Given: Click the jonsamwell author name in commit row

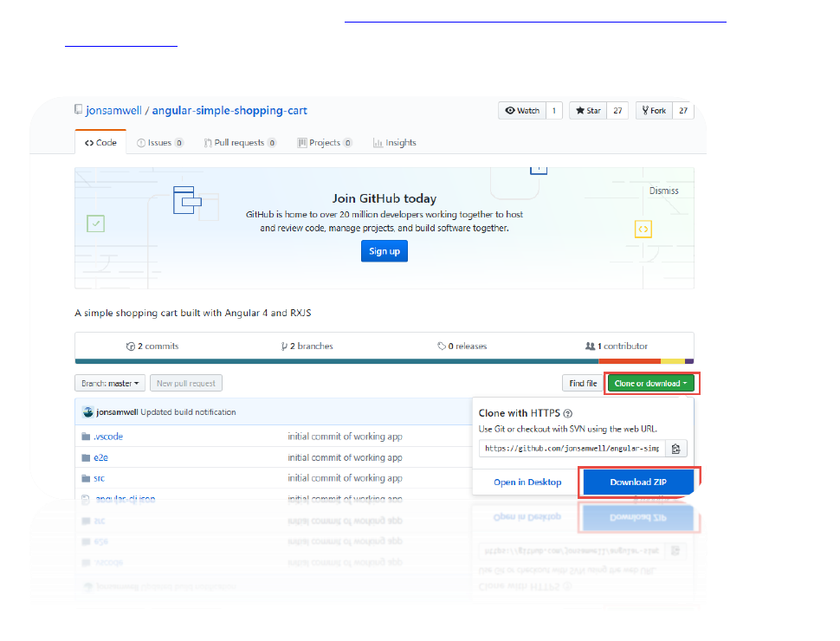Looking at the screenshot, I should [117, 412].
